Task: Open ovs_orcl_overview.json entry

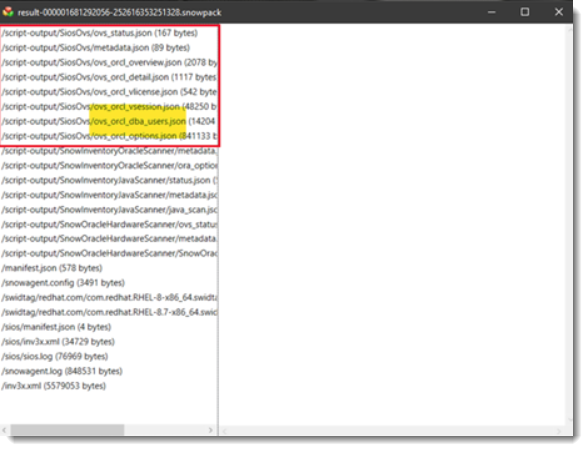Action: pyautogui.click(x=110, y=62)
